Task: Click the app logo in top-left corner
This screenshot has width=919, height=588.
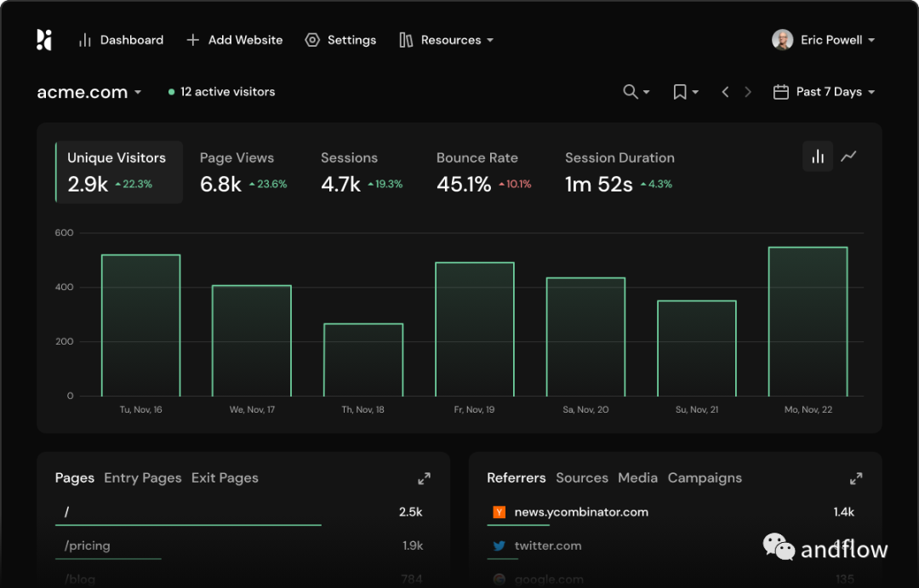Action: [44, 40]
